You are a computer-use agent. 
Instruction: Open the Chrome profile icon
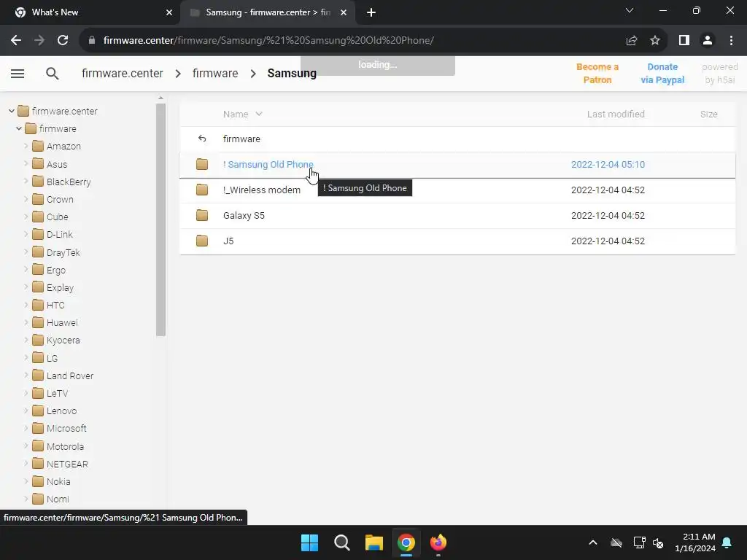click(708, 41)
